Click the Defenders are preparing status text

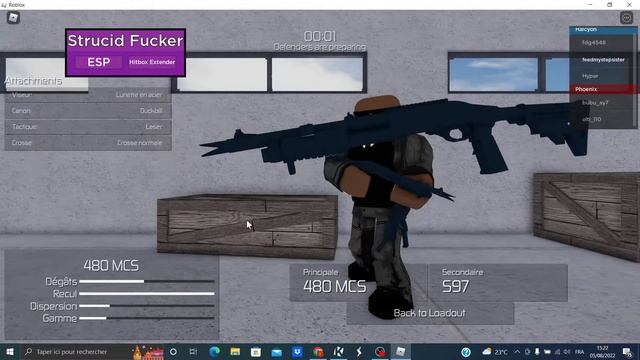tap(320, 47)
